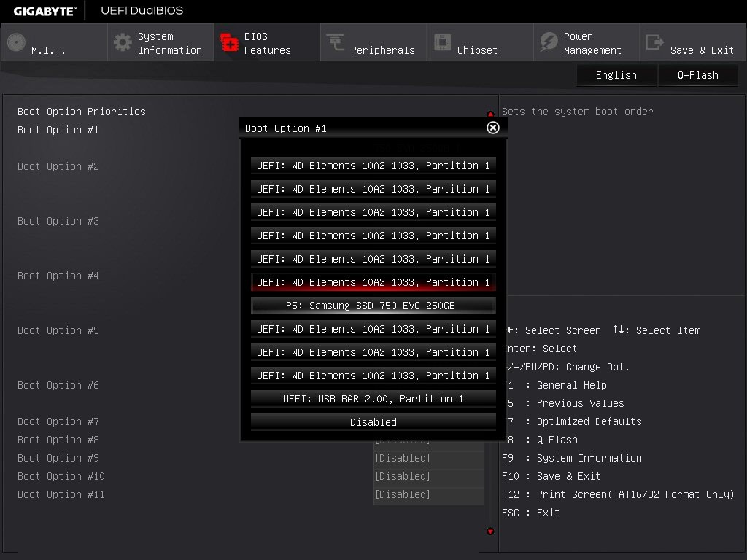Select the first WD Elements entry in popup

pyautogui.click(x=373, y=166)
